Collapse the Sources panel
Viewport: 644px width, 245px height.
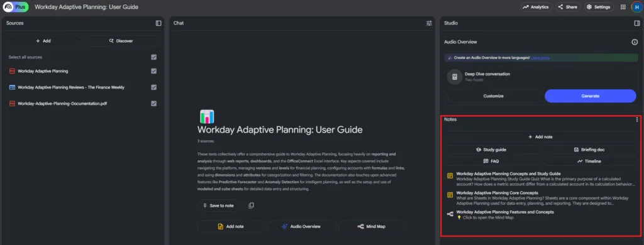(x=158, y=23)
